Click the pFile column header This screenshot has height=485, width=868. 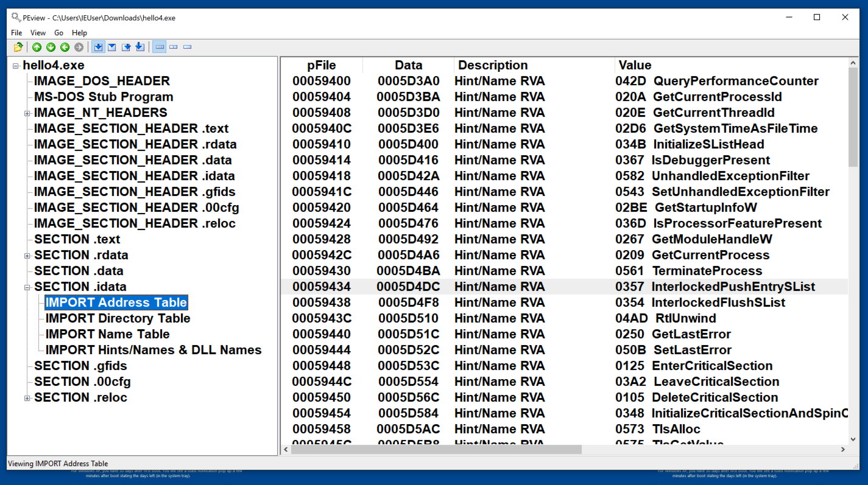pyautogui.click(x=322, y=65)
